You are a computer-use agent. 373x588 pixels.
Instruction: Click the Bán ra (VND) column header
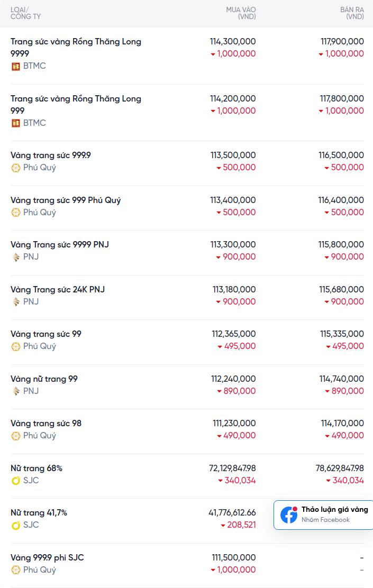coord(351,13)
